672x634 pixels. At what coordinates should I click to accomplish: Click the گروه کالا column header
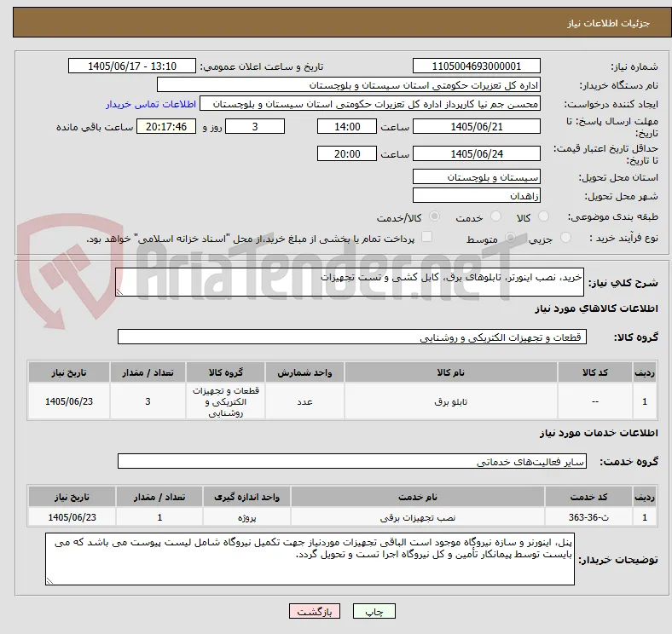[225, 372]
